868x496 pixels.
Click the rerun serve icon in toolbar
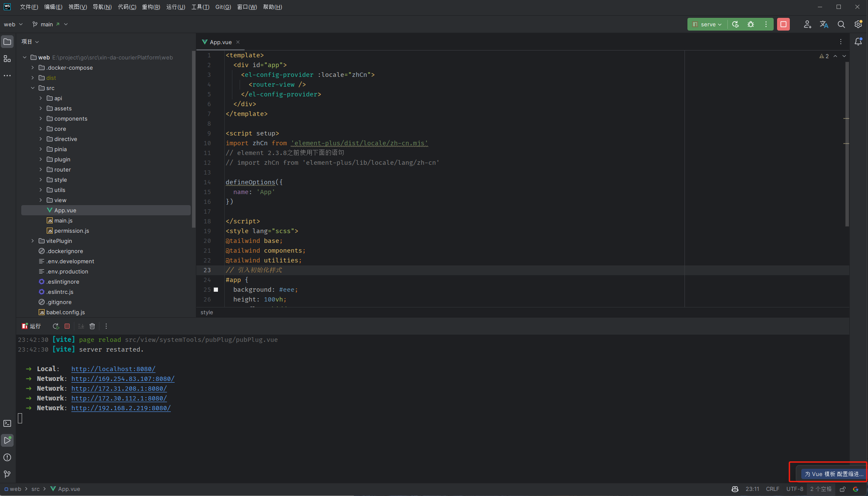735,24
